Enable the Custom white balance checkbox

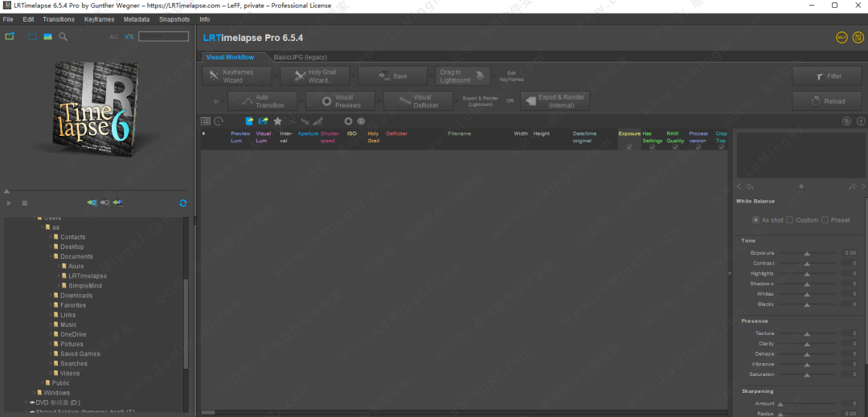click(x=789, y=220)
